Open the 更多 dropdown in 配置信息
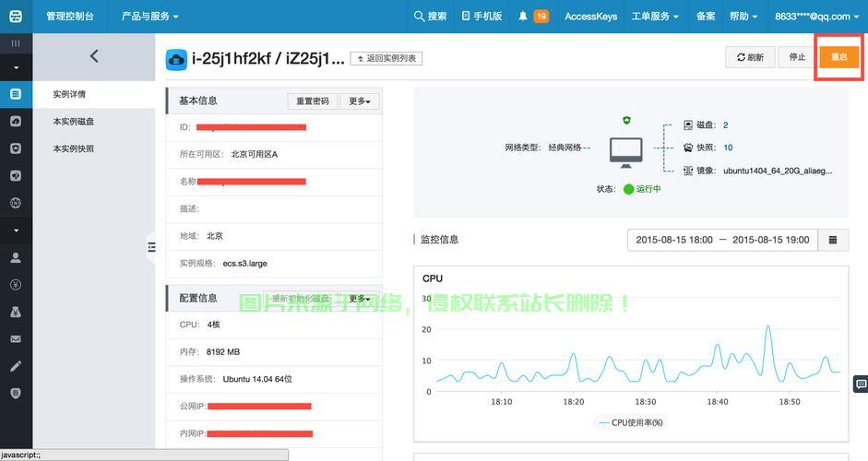The image size is (868, 461). tap(359, 299)
